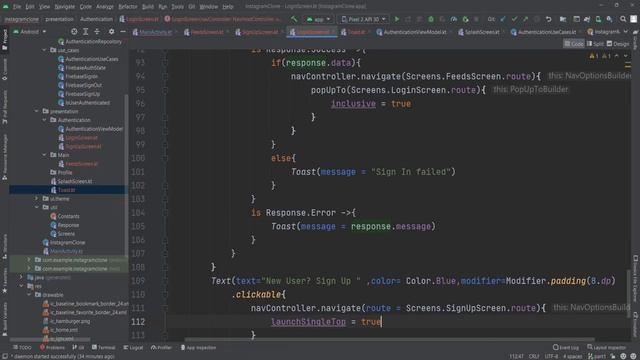The width and height of the screenshot is (640, 360).
Task: Switch to AuthenticationViewModel.kt tab
Action: coord(411,32)
